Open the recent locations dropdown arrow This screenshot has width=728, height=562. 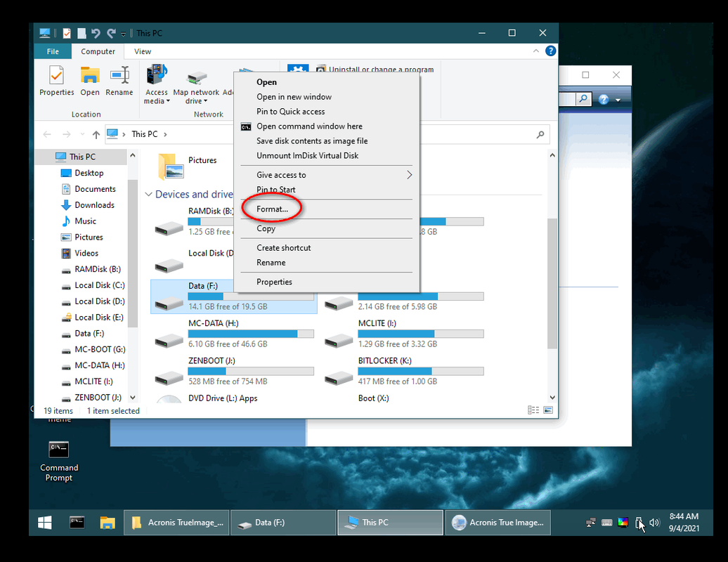(x=82, y=134)
